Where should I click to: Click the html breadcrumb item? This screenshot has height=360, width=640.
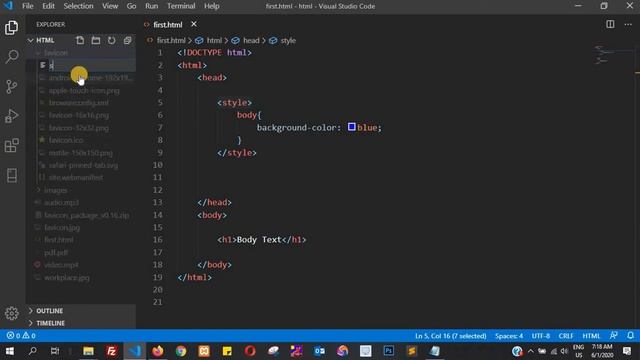(x=214, y=40)
